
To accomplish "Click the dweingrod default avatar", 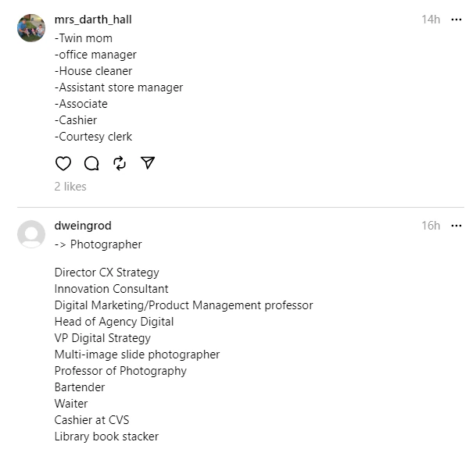I will click(x=31, y=234).
